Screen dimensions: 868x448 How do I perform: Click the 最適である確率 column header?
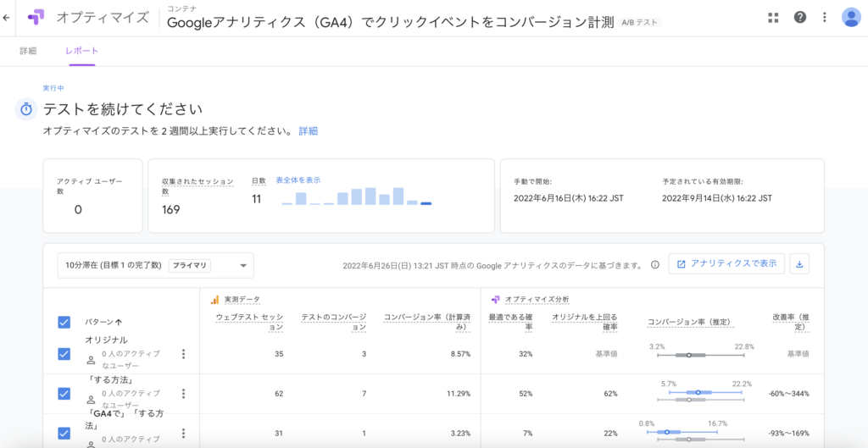pos(511,322)
